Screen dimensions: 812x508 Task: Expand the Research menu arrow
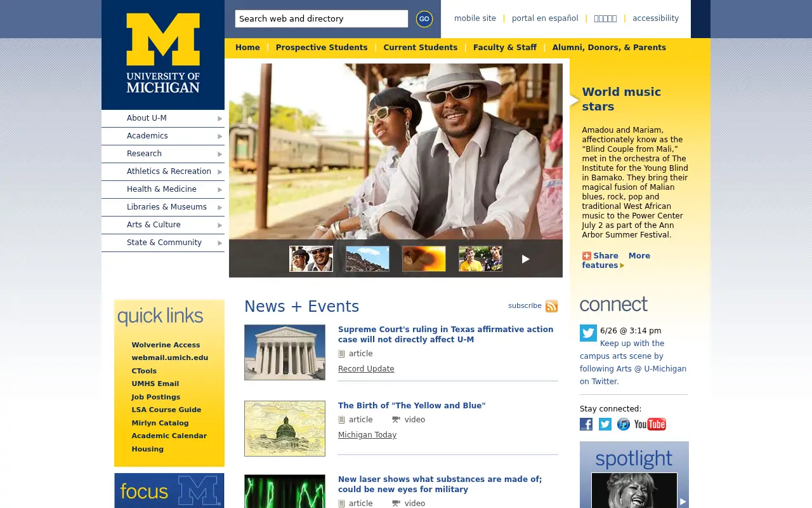pyautogui.click(x=220, y=154)
